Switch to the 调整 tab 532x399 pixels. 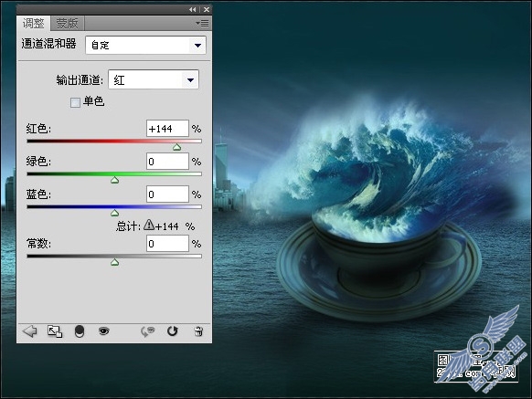33,24
